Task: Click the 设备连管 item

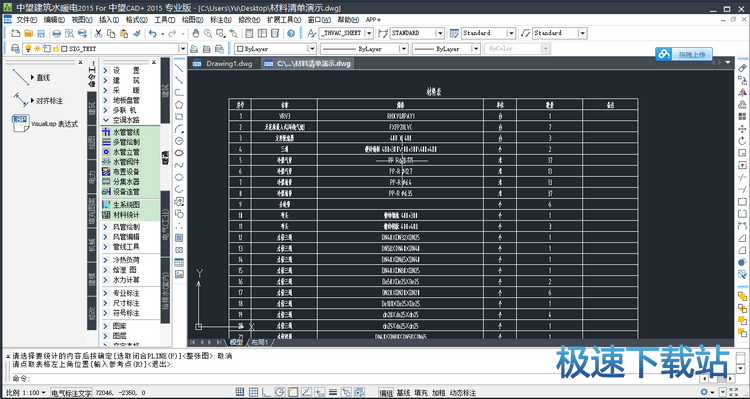Action: coord(121,192)
